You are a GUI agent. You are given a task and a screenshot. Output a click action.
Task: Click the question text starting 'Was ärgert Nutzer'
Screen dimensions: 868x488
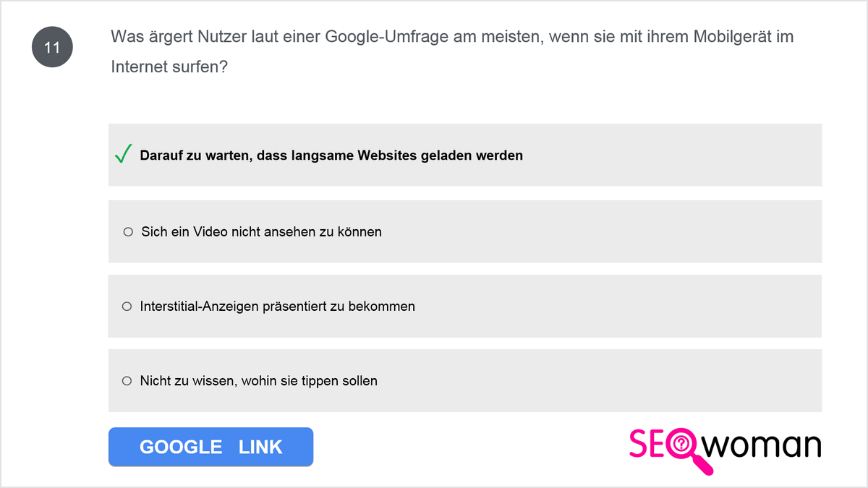[452, 37]
